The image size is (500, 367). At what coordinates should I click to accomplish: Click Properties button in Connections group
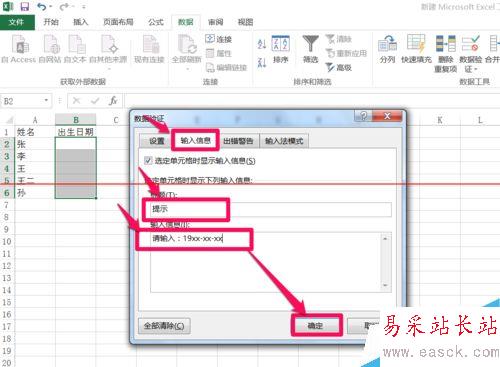click(x=219, y=53)
